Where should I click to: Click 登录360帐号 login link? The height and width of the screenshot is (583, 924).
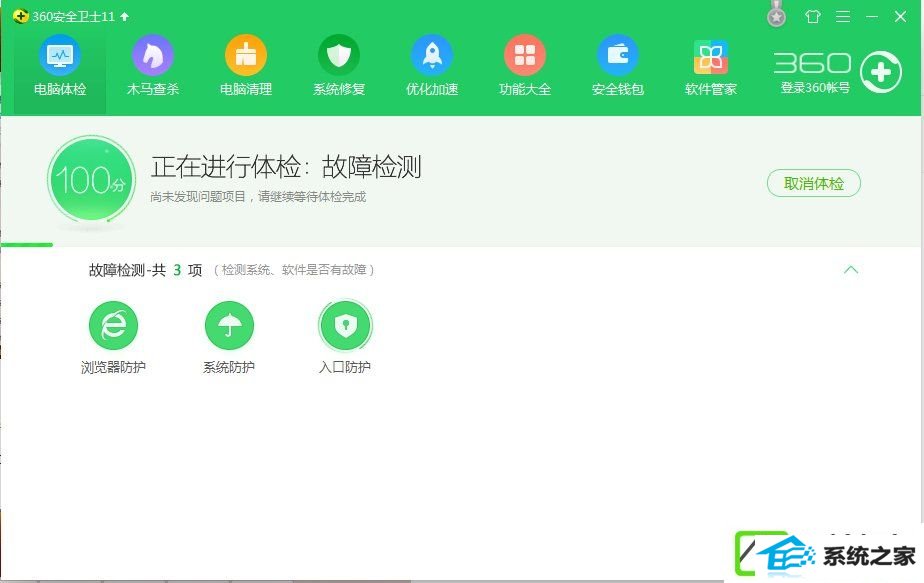point(815,88)
